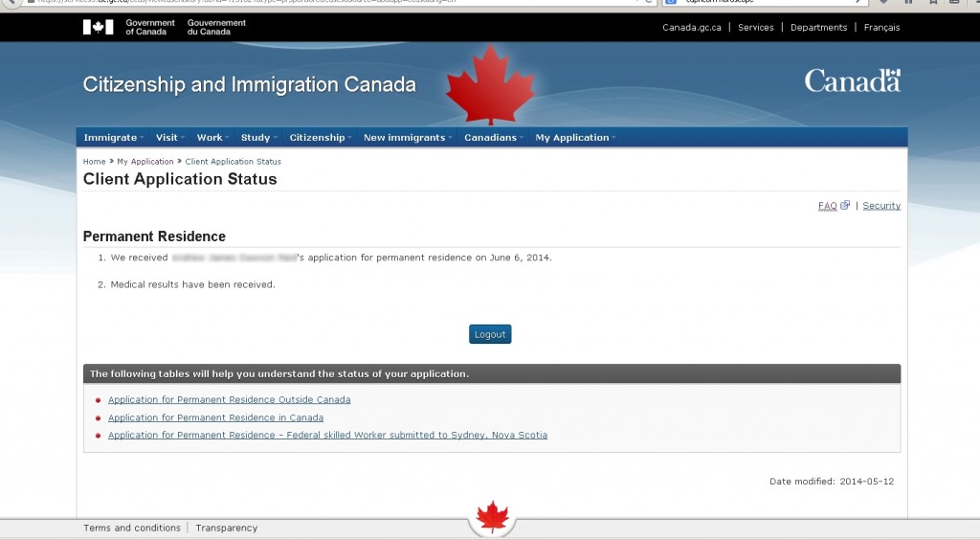Image resolution: width=980 pixels, height=540 pixels.
Task: Click the Logout button
Action: 490,334
